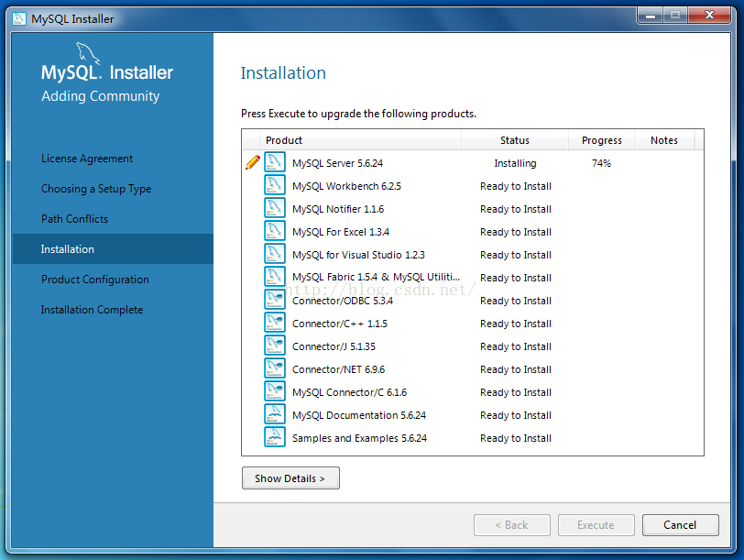
Task: Select the MySQL Fabric 1.5.4 row
Action: coord(376,278)
